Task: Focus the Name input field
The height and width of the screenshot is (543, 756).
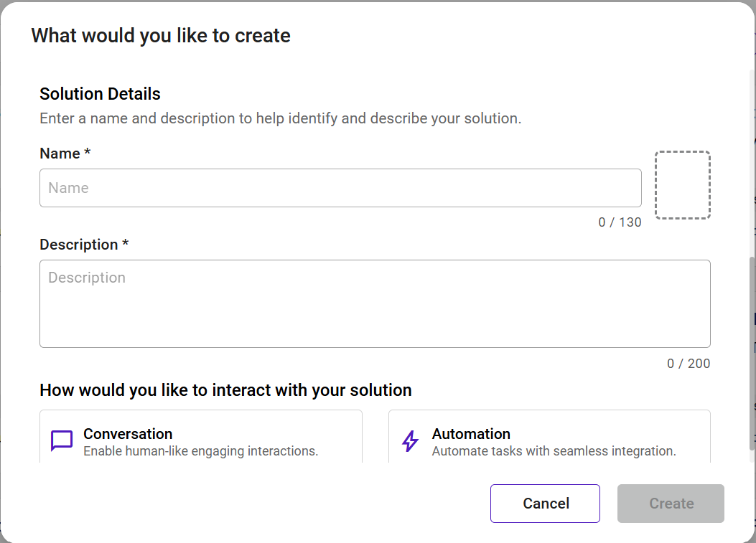Action: click(340, 188)
